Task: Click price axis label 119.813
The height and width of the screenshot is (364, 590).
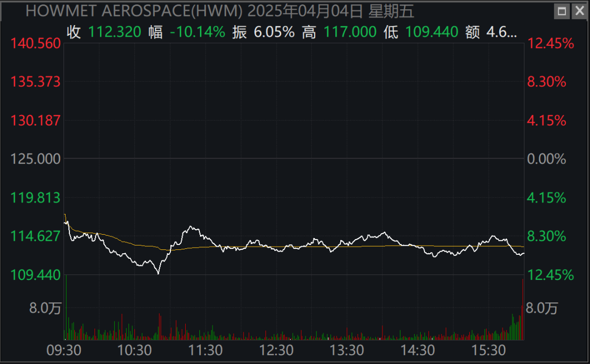Action: [36, 198]
